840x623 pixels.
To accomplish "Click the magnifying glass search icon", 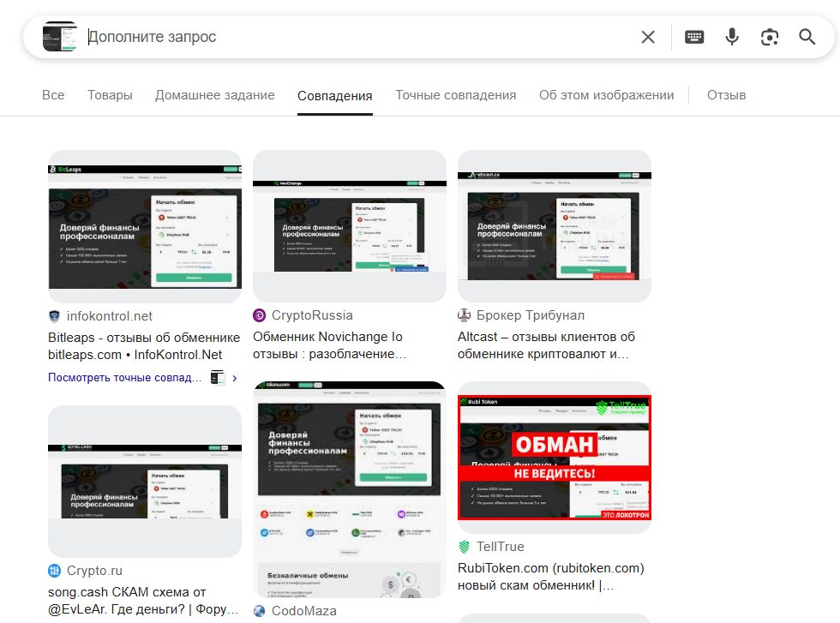I will (807, 37).
